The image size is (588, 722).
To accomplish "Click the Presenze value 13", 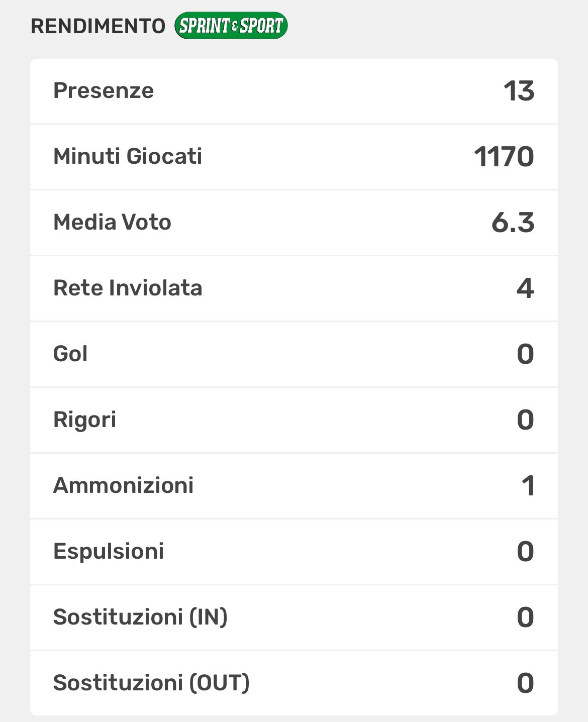I will tap(519, 91).
